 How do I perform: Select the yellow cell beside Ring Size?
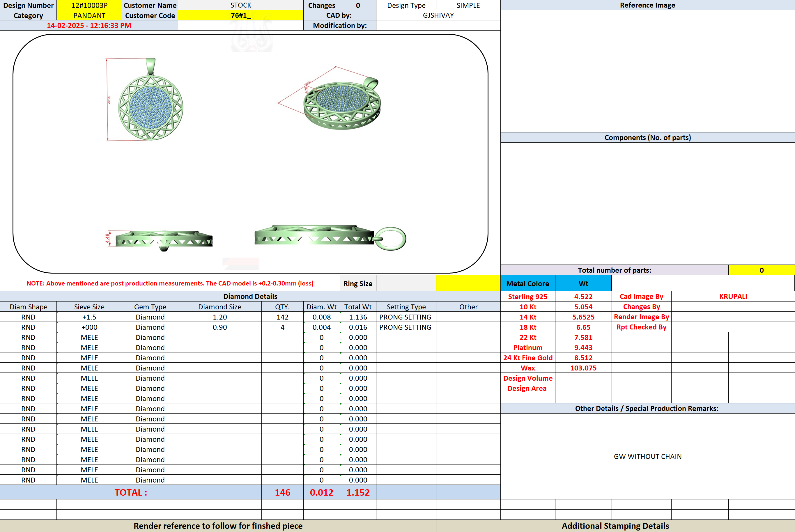tap(468, 283)
